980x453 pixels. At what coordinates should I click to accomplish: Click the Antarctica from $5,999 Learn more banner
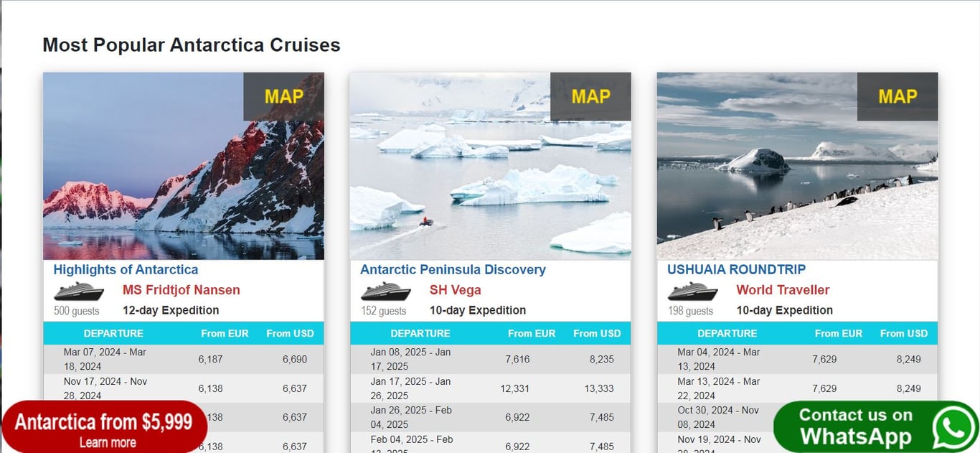point(104,427)
